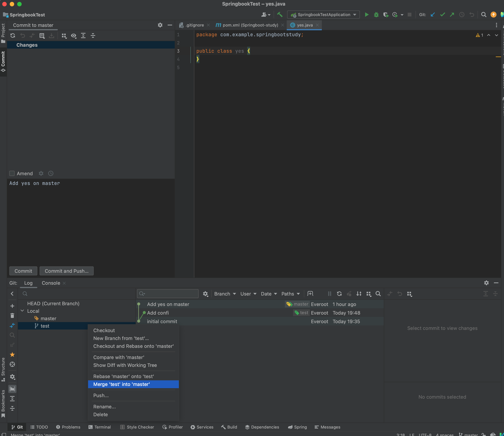504x436 pixels.
Task: Click the Rollback icon in Commit toolbar
Action: pos(23,35)
